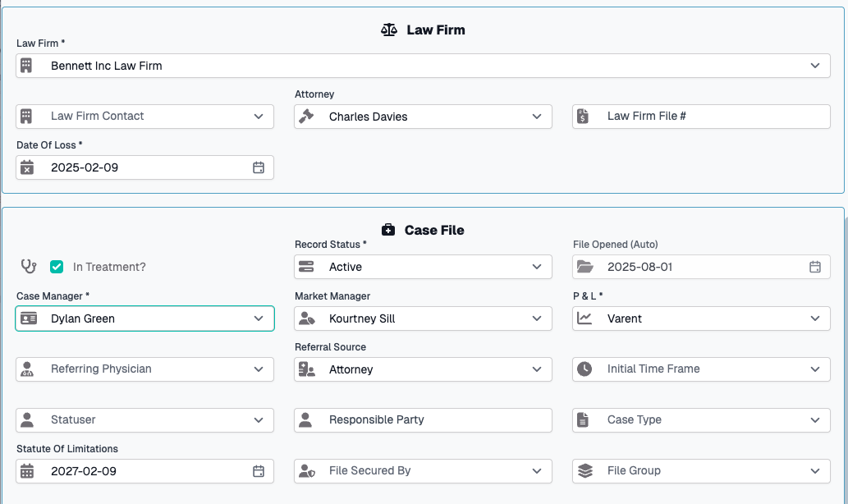
Task: Uncheck the In Treatment checkbox
Action: (x=57, y=267)
